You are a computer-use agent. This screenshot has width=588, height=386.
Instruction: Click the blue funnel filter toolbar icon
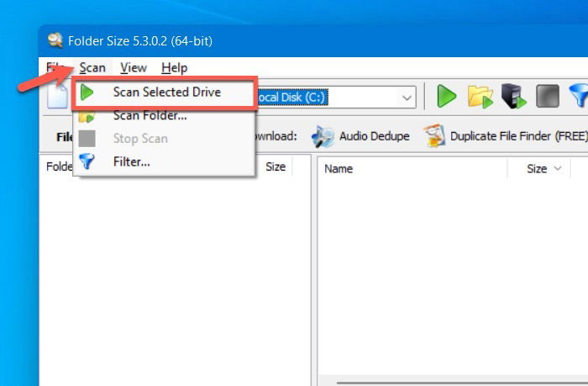(x=579, y=95)
